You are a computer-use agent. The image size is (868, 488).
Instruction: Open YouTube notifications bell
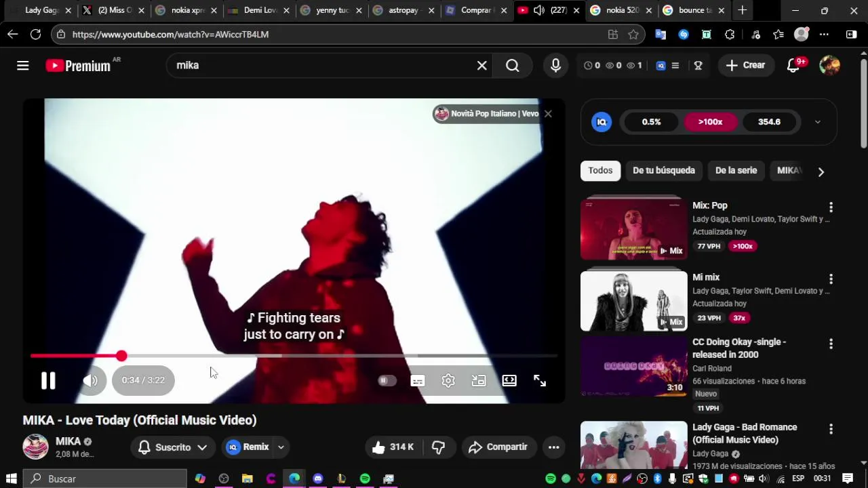793,65
